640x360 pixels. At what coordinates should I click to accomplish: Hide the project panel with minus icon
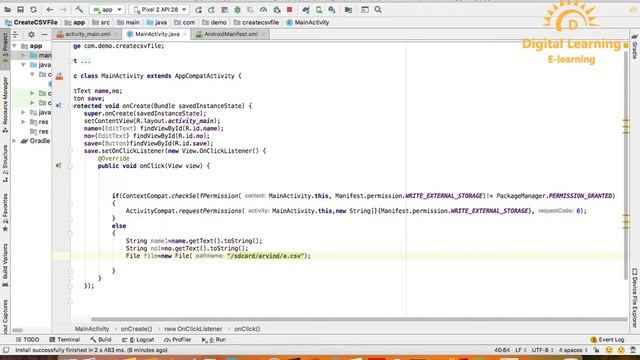(44, 35)
